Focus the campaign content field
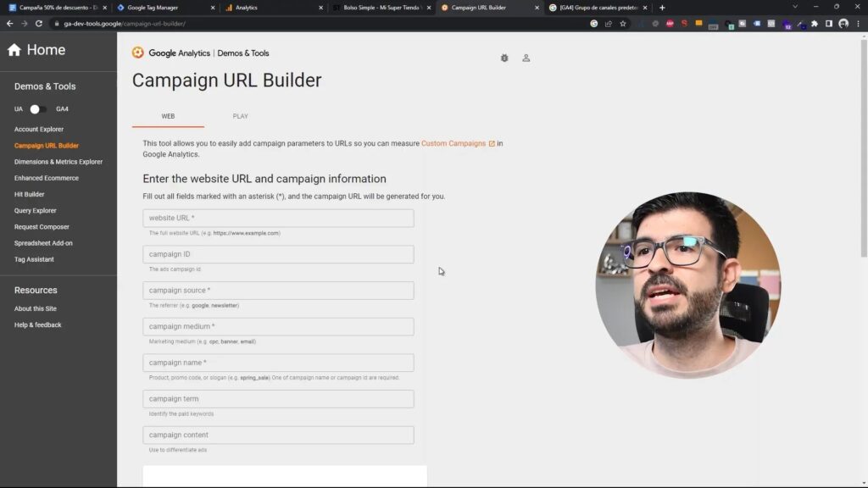The image size is (868, 488). [278, 435]
